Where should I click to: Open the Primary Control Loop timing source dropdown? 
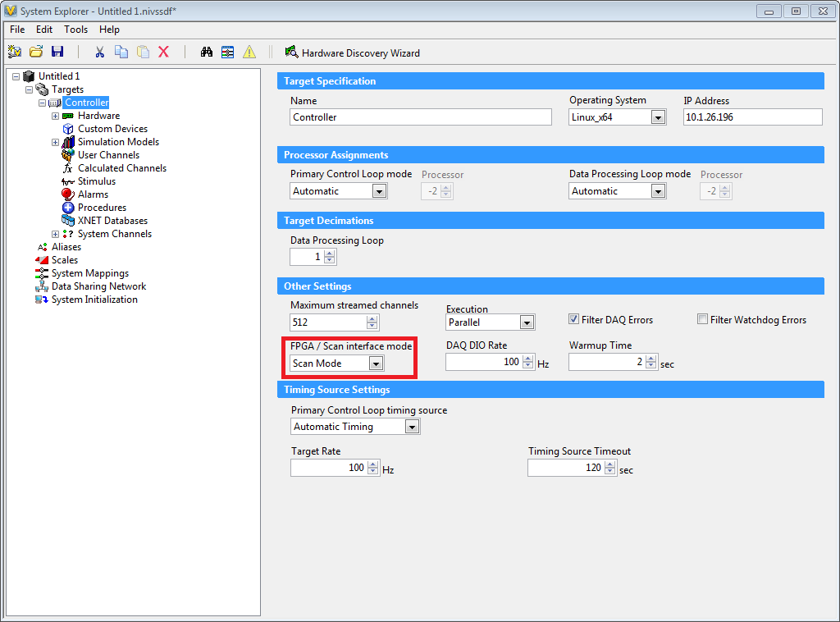412,427
